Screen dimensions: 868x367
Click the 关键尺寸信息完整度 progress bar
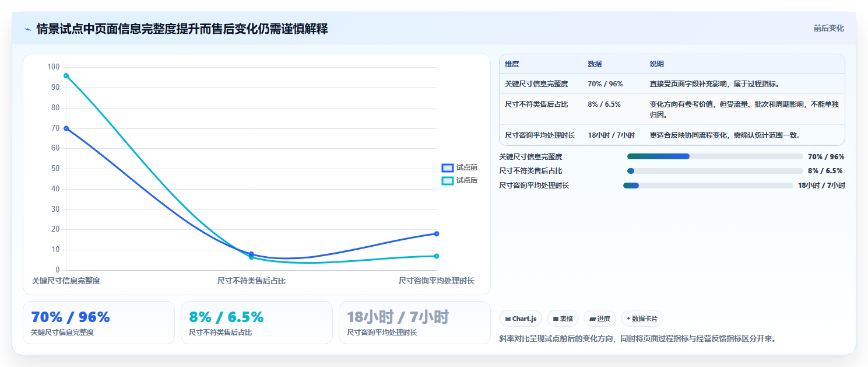coord(715,156)
